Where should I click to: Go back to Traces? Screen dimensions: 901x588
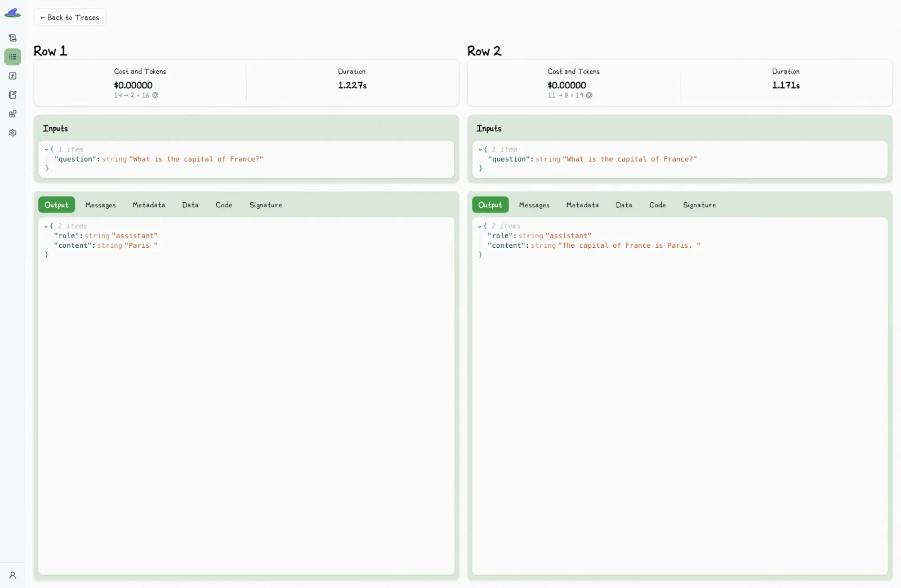(x=70, y=17)
